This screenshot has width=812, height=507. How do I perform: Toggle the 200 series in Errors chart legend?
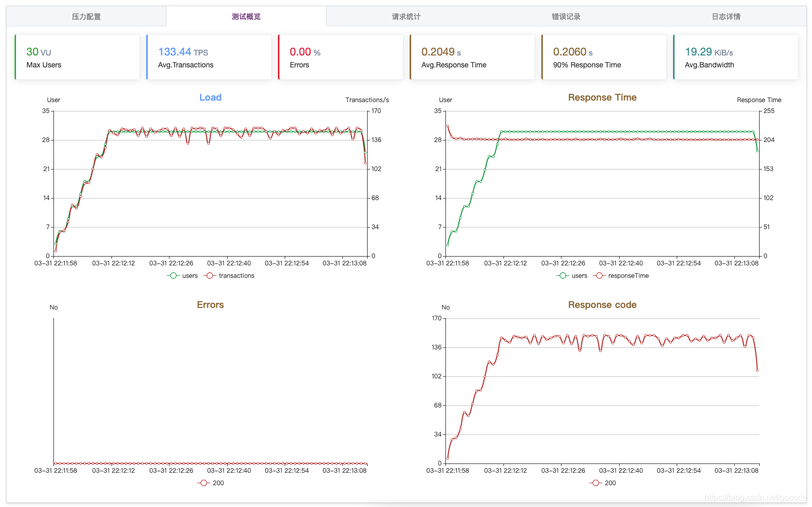[x=211, y=483]
